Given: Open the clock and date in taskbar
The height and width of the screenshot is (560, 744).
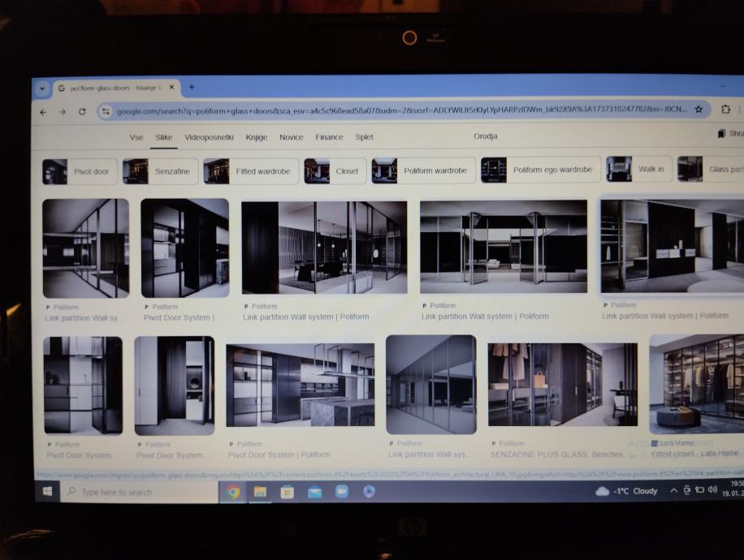Looking at the screenshot, I should (x=733, y=489).
